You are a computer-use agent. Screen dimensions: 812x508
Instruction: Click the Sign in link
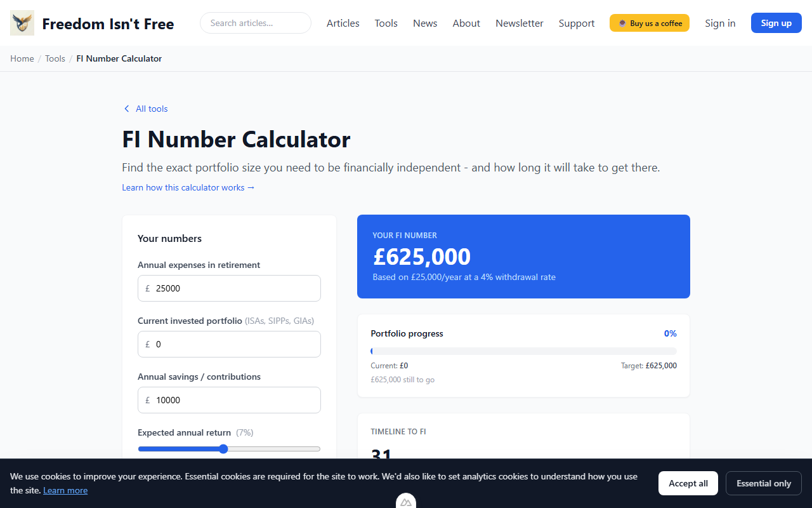coord(720,23)
